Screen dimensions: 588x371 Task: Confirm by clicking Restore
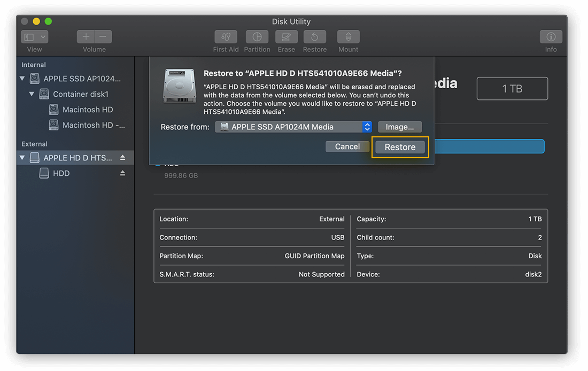pos(399,146)
